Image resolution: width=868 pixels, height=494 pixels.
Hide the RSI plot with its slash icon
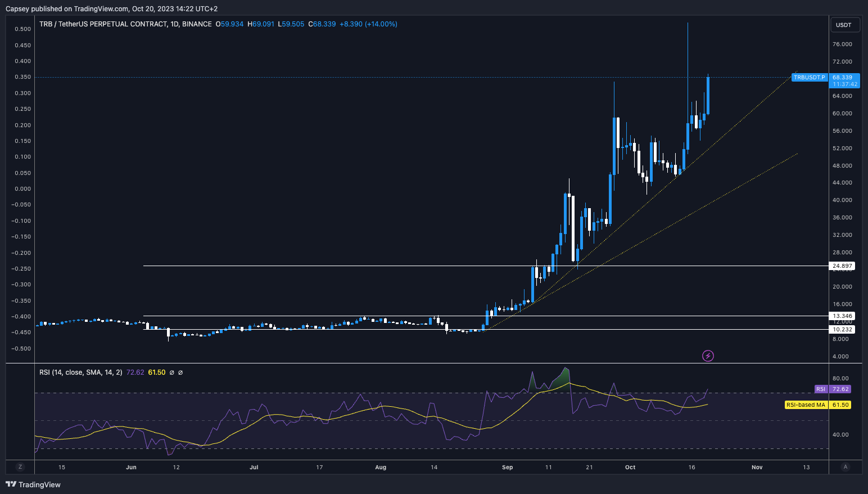click(171, 372)
